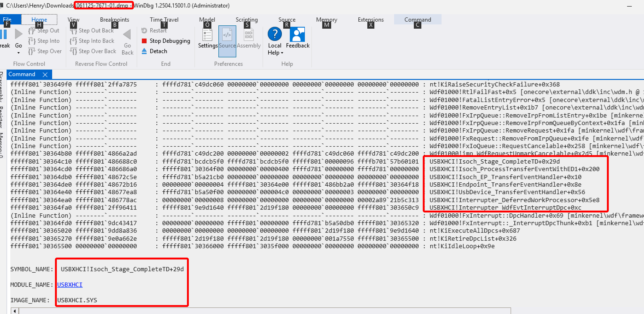
Task: Click the Break pause icon
Action: 4,34
